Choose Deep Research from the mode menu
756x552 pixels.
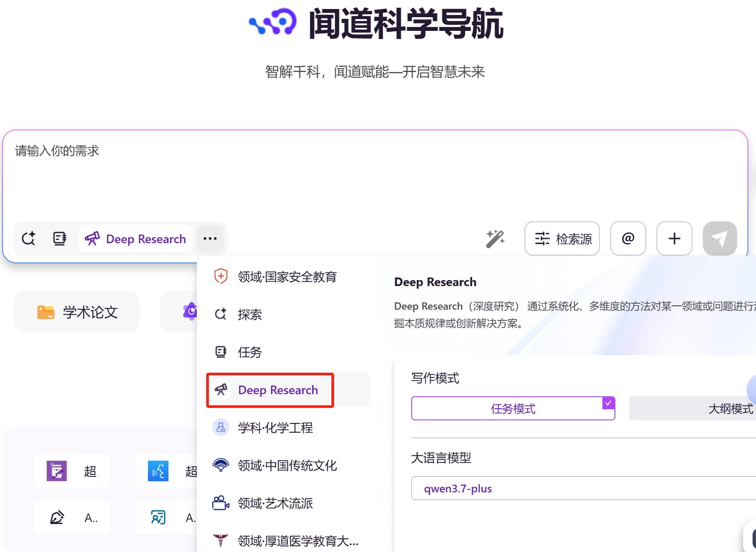(288, 390)
